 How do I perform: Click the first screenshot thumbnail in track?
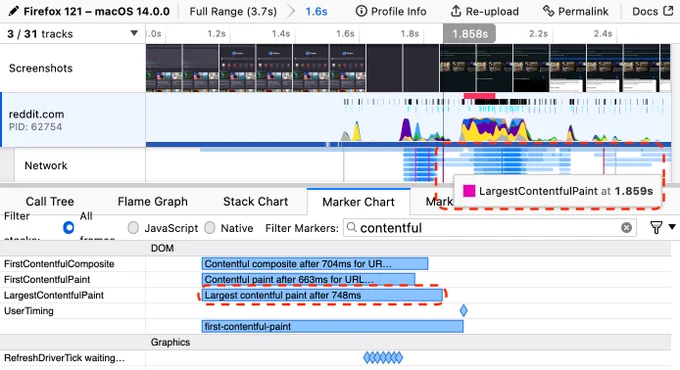click(164, 68)
